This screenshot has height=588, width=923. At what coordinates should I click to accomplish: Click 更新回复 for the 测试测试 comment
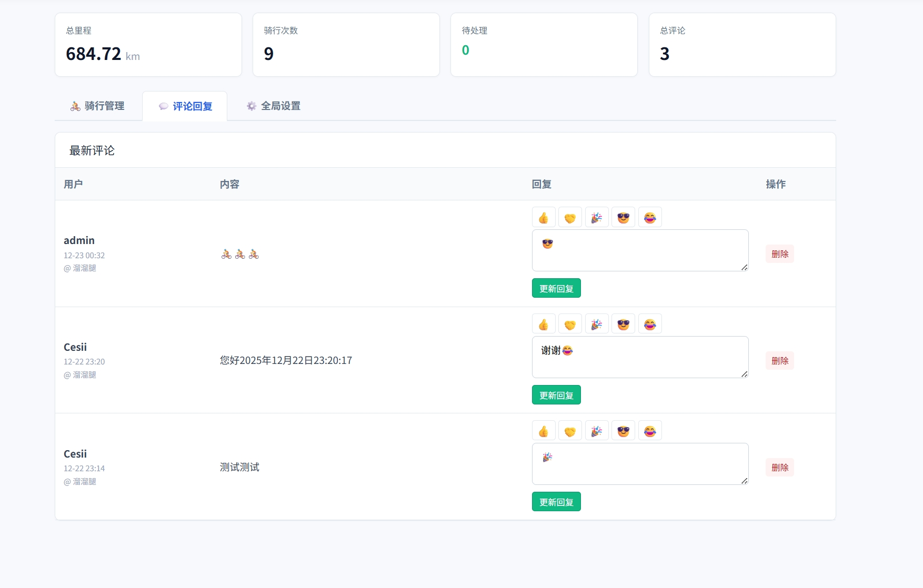pos(556,502)
